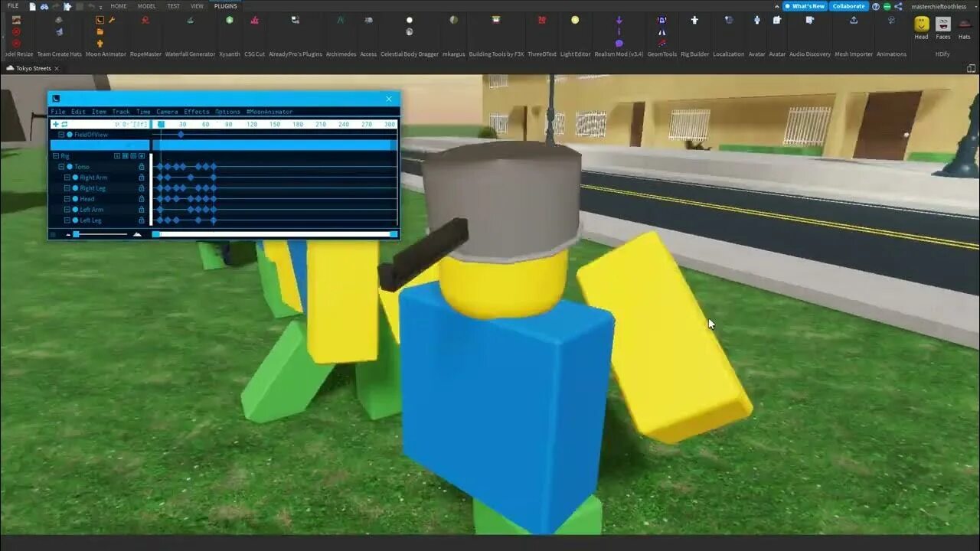This screenshot has width=980, height=551.
Task: Click the timeline zoom slider handle
Action: 76,234
